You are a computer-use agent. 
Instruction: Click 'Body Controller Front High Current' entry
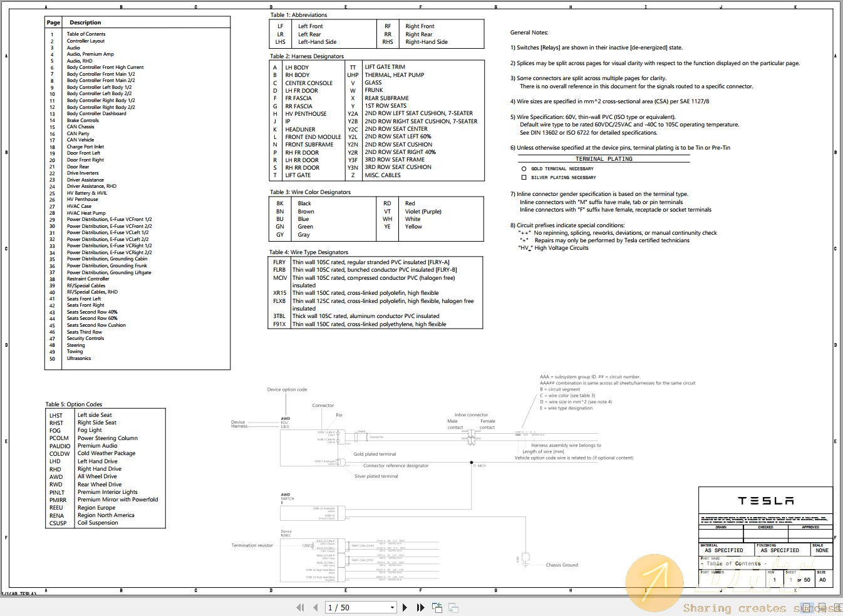(x=105, y=67)
